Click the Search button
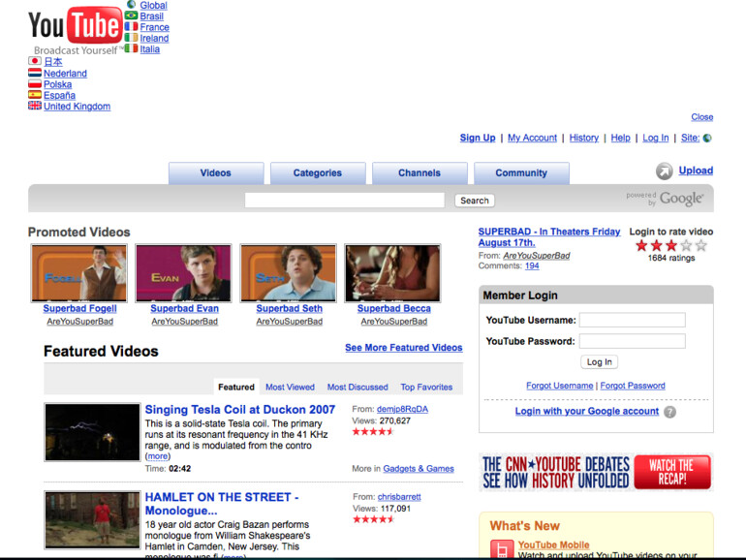 475,201
